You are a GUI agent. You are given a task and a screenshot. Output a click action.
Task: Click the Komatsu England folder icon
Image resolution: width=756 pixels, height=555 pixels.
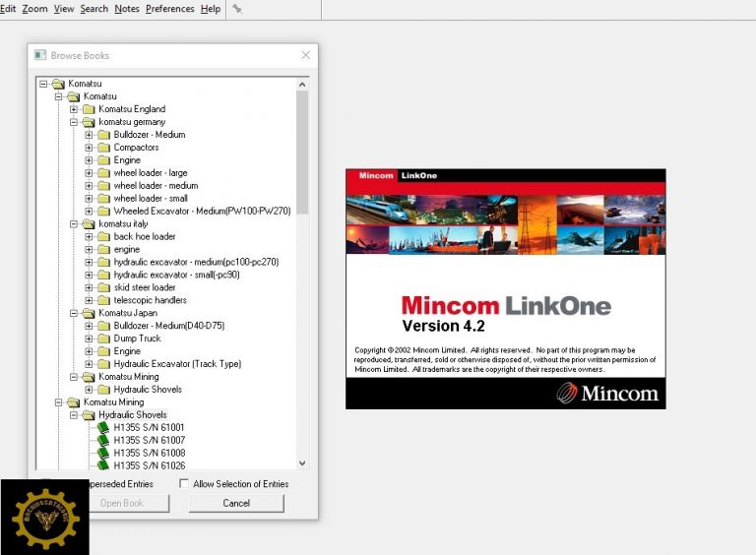(89, 109)
